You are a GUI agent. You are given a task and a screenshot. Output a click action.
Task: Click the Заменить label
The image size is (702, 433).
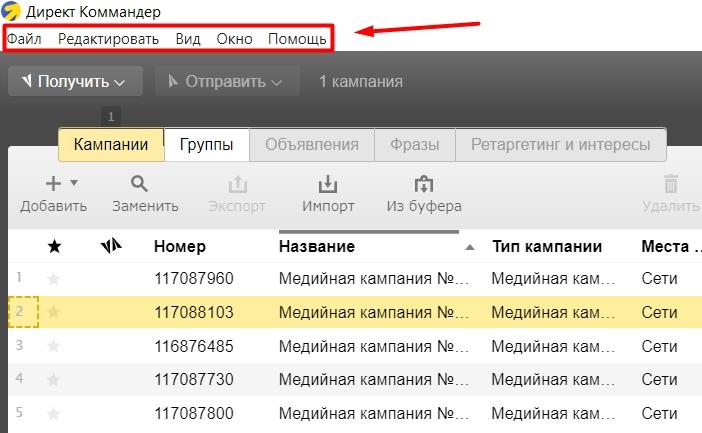146,206
